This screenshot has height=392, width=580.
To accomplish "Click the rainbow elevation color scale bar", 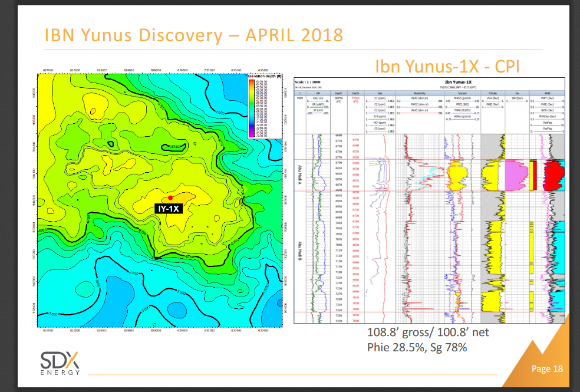I will [x=251, y=108].
